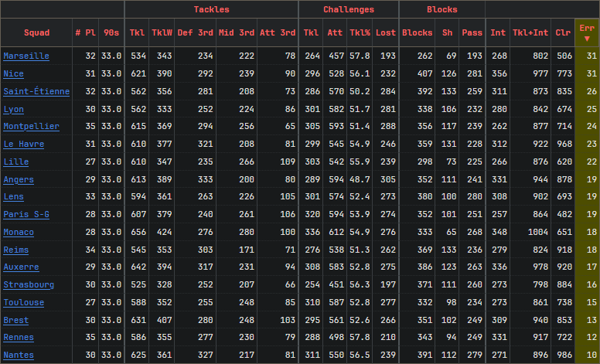Sort by TklW column header
Image resolution: width=600 pixels, height=364 pixels.
[162, 33]
